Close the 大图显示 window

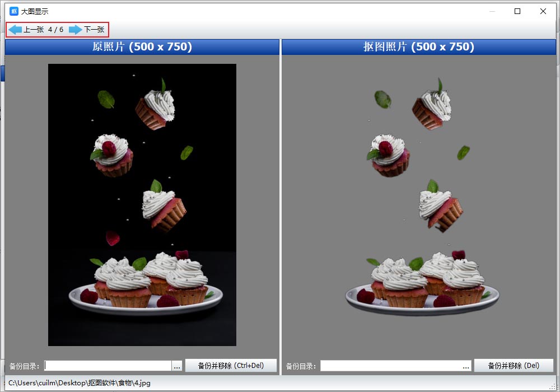(543, 11)
